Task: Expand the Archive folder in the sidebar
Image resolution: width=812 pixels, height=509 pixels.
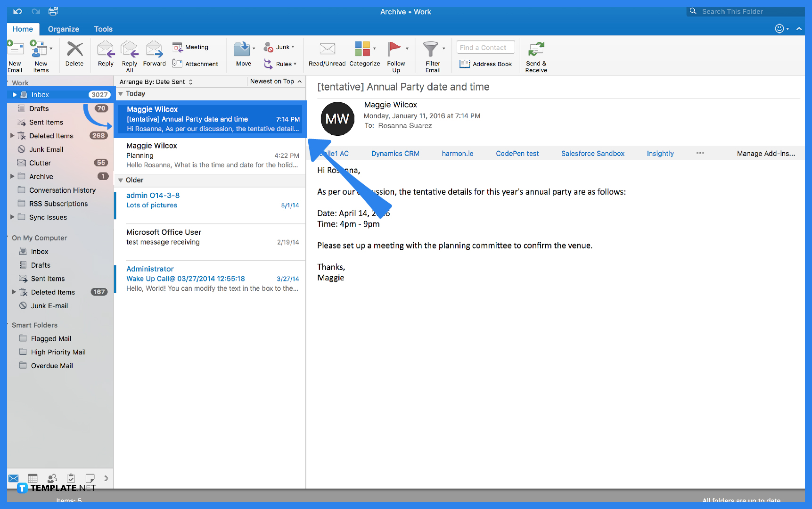Action: coord(13,176)
